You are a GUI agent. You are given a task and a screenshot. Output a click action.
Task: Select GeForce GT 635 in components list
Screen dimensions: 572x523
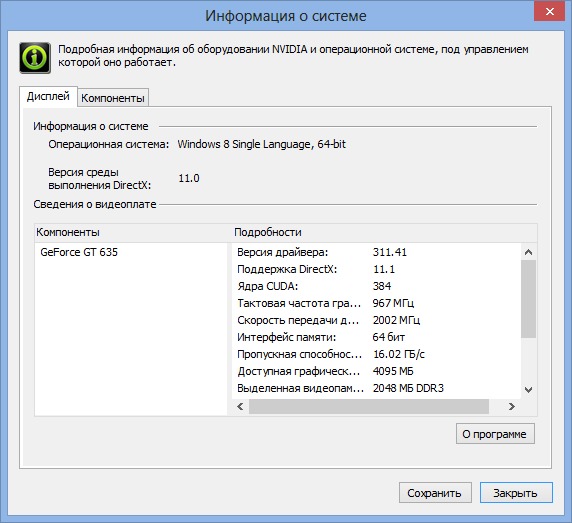tap(79, 252)
